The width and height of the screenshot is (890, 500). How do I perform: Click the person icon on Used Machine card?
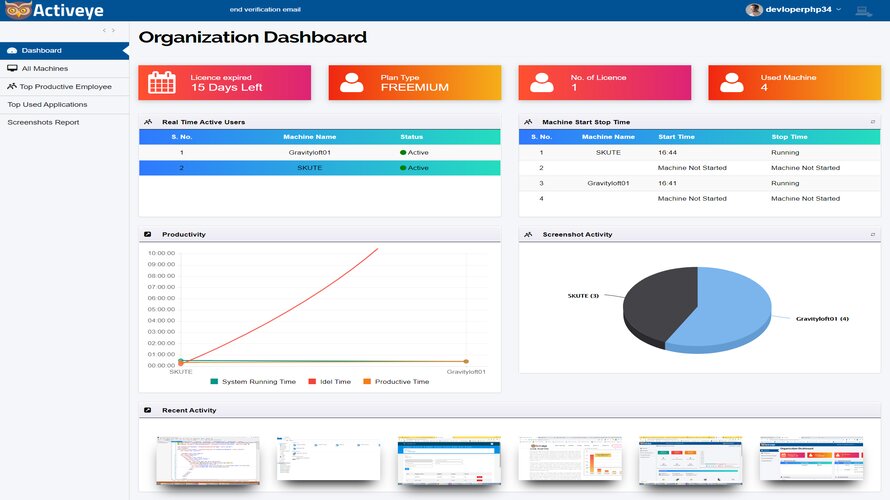pos(732,83)
